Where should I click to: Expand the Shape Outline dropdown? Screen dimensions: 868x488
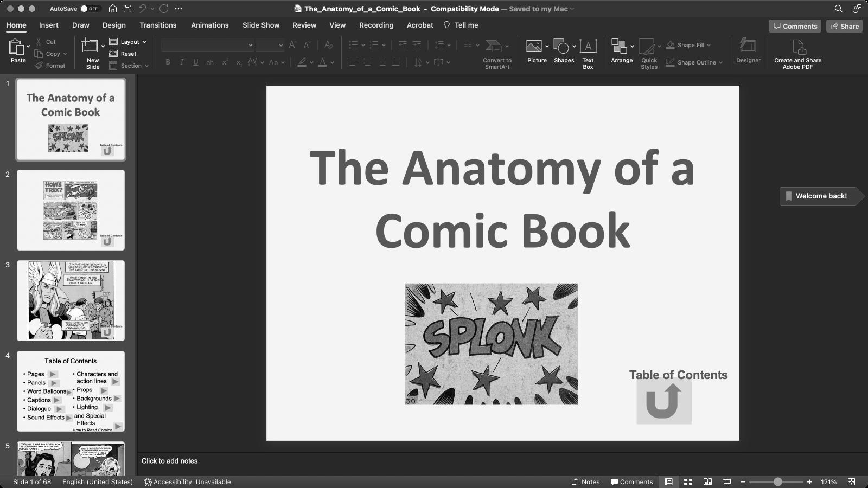point(720,62)
